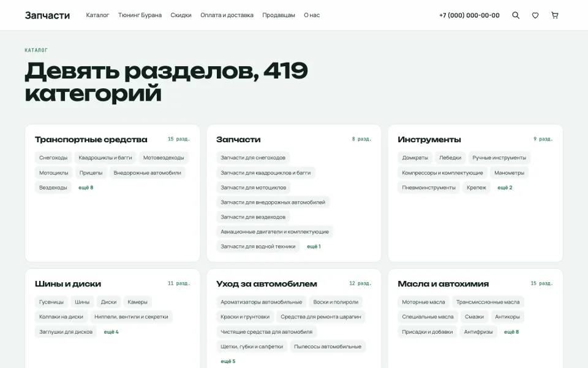Expand 'ещё 2' in Инструменты card
Screen dimensions: 588x368
(505, 188)
